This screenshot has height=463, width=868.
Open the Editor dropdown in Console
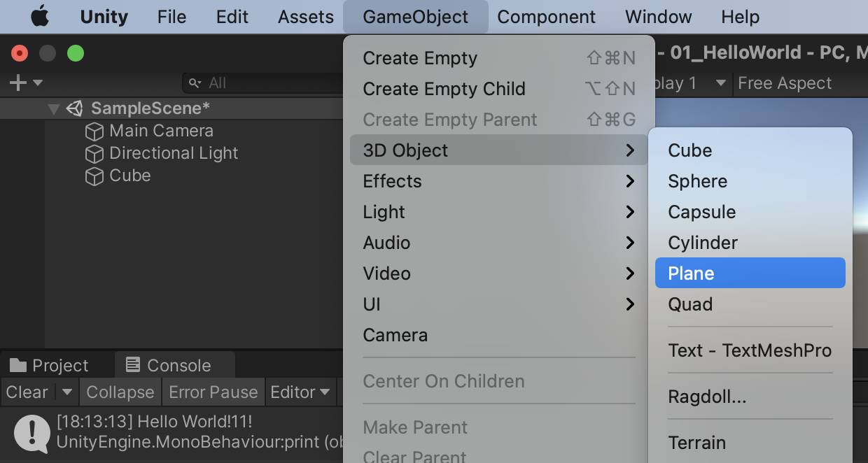point(300,392)
